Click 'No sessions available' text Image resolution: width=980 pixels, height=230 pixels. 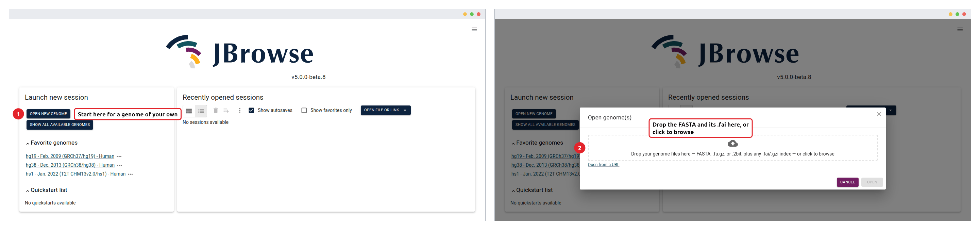click(x=205, y=122)
